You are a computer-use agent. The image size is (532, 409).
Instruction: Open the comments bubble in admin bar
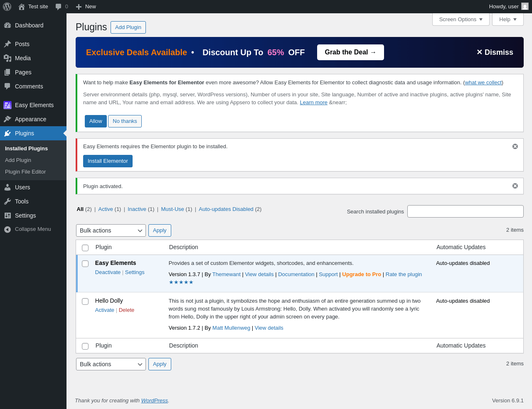tap(59, 7)
